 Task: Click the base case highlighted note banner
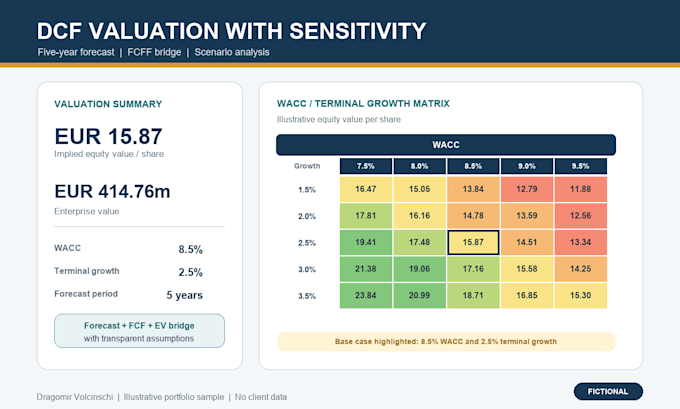(446, 341)
